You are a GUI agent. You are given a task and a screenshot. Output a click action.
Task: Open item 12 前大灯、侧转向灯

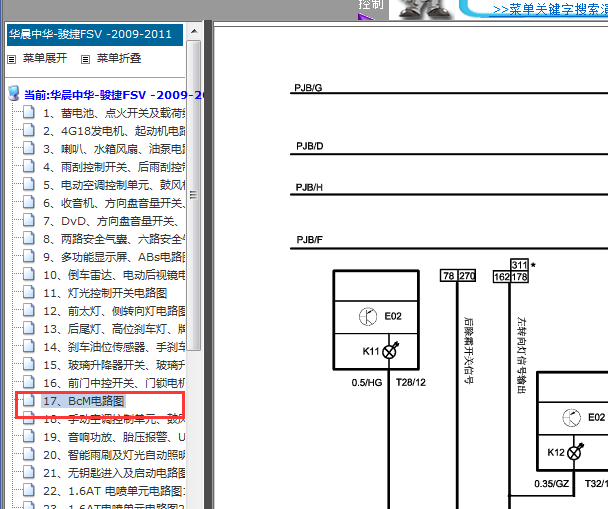[114, 311]
